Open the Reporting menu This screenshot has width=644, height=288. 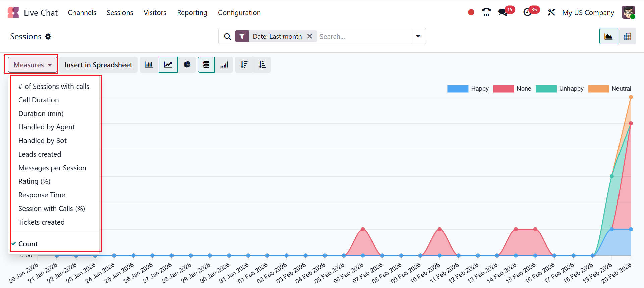pyautogui.click(x=192, y=13)
